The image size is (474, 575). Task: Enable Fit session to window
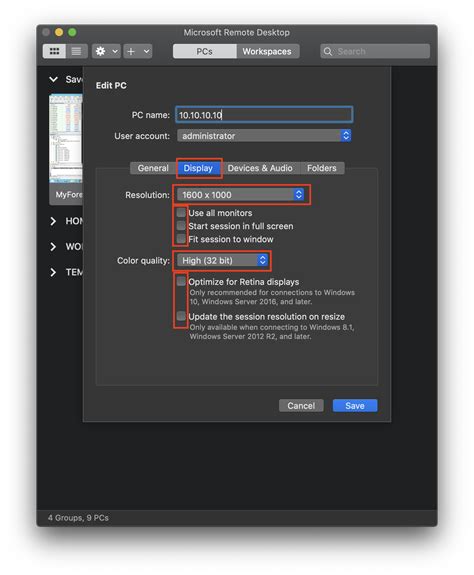point(181,239)
